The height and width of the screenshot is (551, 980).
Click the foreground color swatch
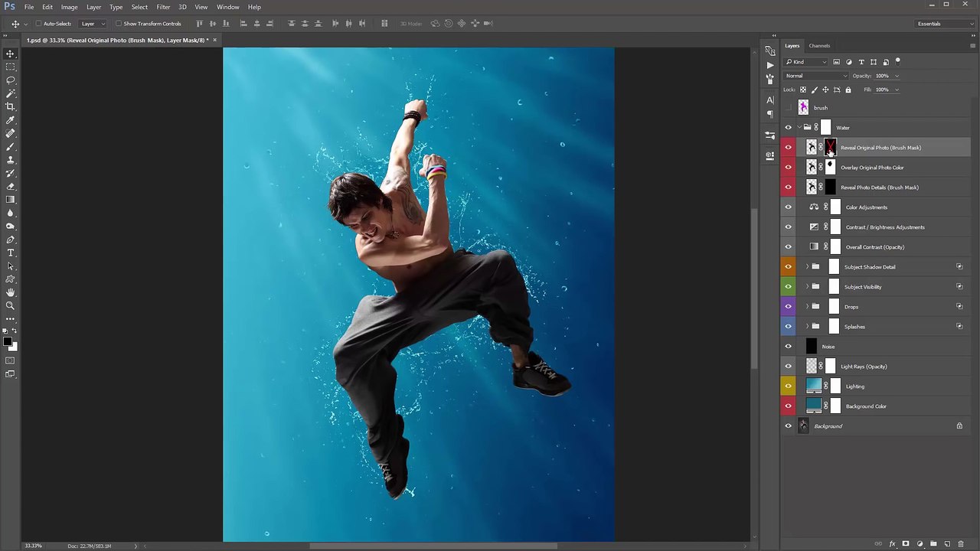(8, 342)
